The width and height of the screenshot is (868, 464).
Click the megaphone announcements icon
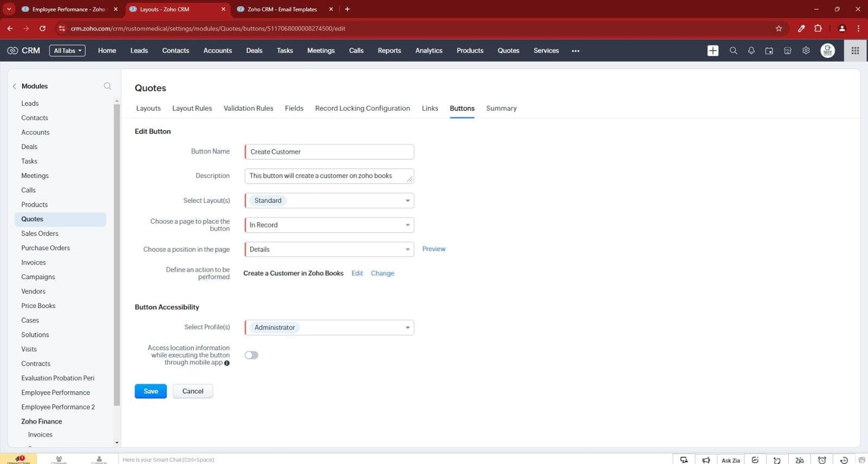click(706, 460)
